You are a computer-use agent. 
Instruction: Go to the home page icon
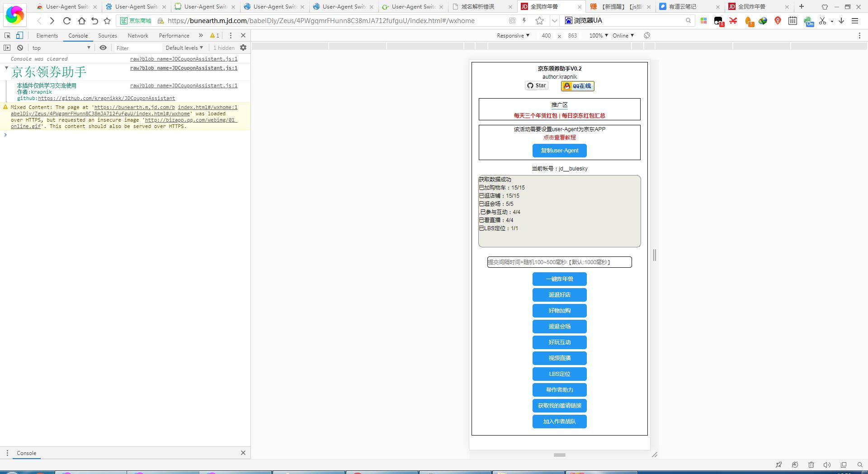(x=81, y=21)
